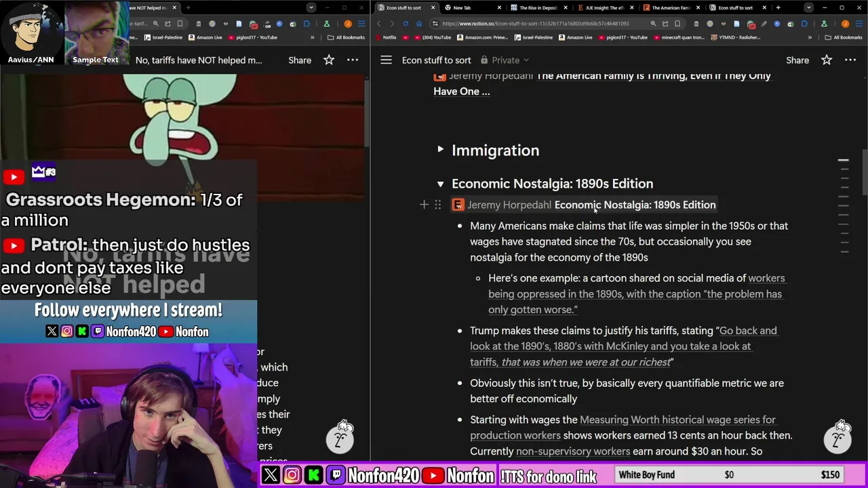Open the non-supervisory workers link
The width and height of the screenshot is (868, 488).
point(573,451)
